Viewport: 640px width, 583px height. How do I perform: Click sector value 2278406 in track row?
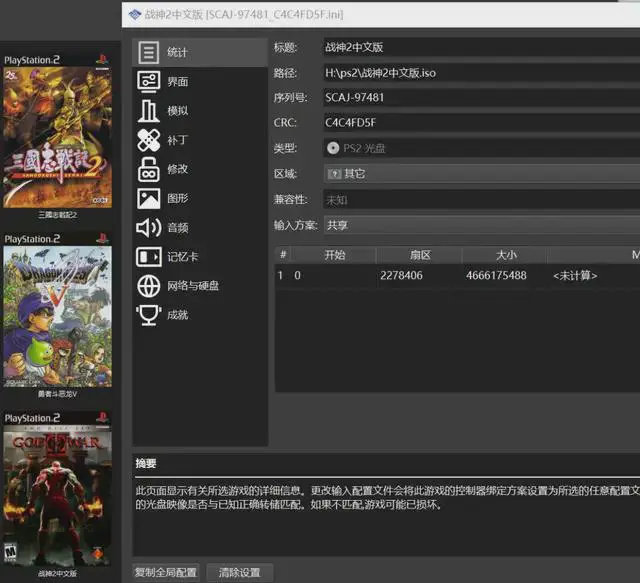[401, 276]
